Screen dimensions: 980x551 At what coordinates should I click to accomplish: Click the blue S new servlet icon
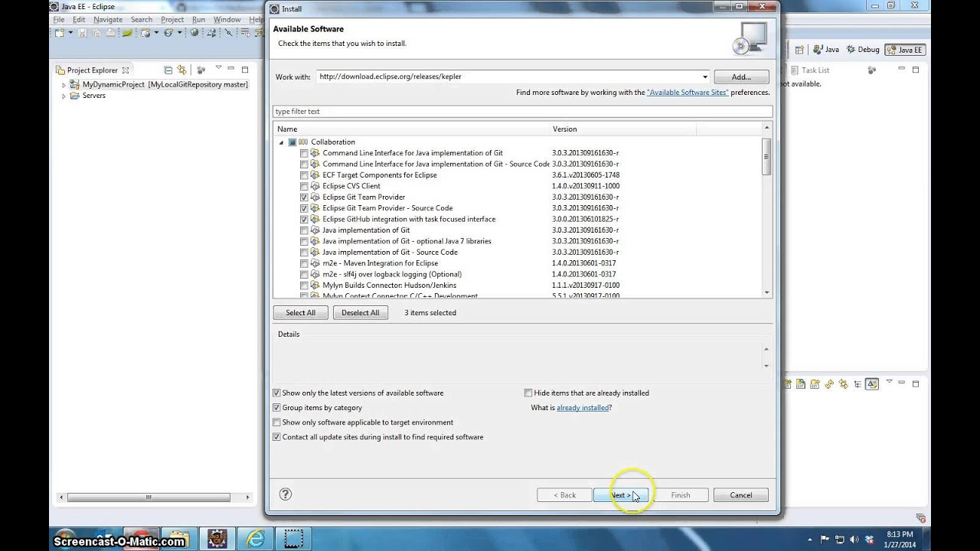point(168,33)
